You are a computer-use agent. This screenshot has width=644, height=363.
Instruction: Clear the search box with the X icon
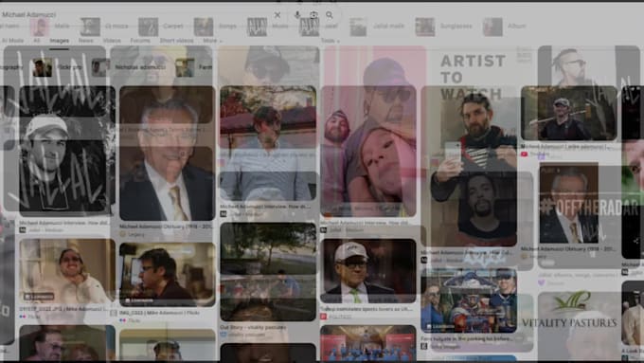pyautogui.click(x=277, y=15)
